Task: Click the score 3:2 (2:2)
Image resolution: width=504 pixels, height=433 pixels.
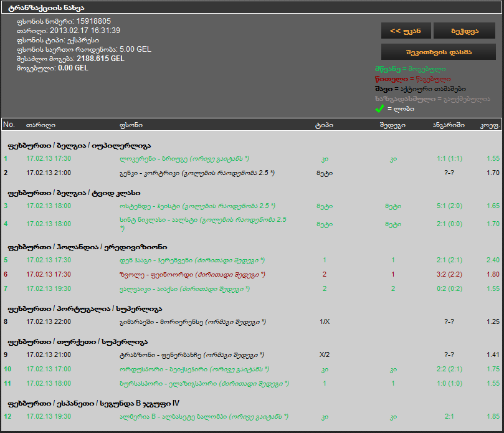Action: pyautogui.click(x=449, y=274)
